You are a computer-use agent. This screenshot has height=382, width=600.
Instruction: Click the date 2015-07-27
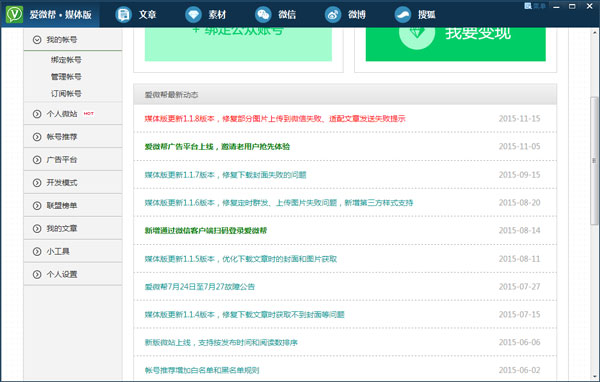(x=519, y=287)
